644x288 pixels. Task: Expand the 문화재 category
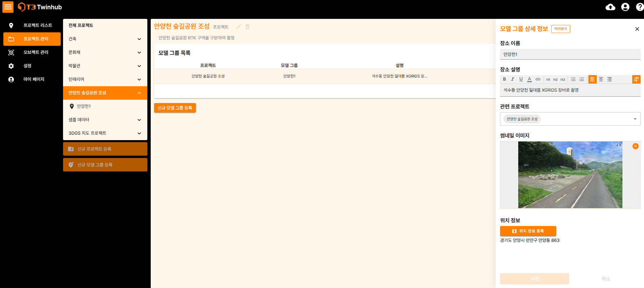[x=105, y=53]
